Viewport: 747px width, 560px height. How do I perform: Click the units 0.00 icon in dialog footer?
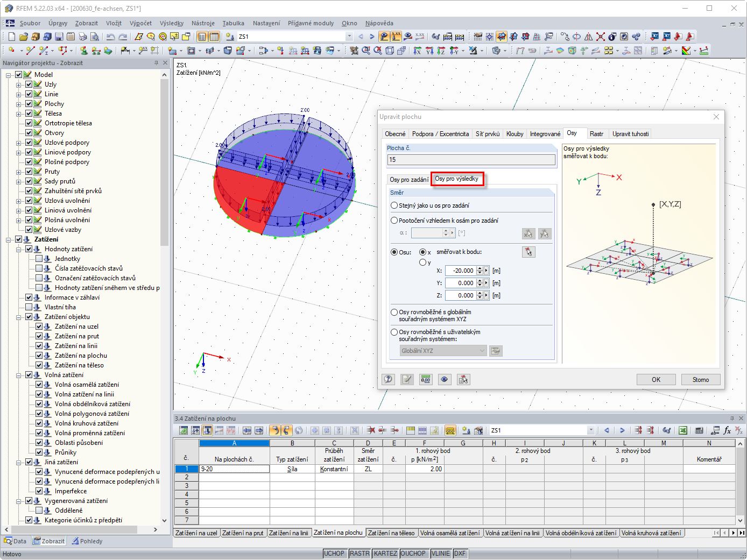click(x=426, y=379)
